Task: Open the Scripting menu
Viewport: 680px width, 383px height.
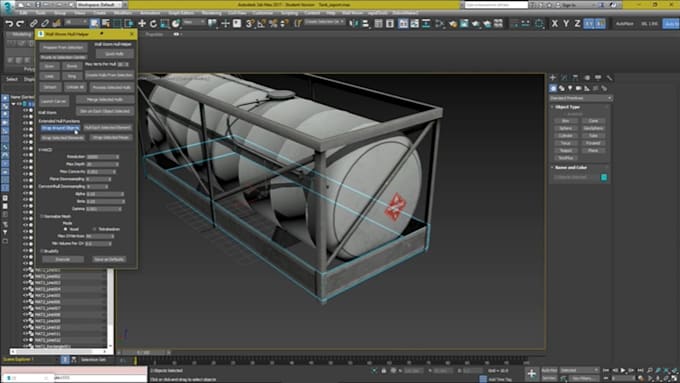Action: pyautogui.click(x=289, y=13)
